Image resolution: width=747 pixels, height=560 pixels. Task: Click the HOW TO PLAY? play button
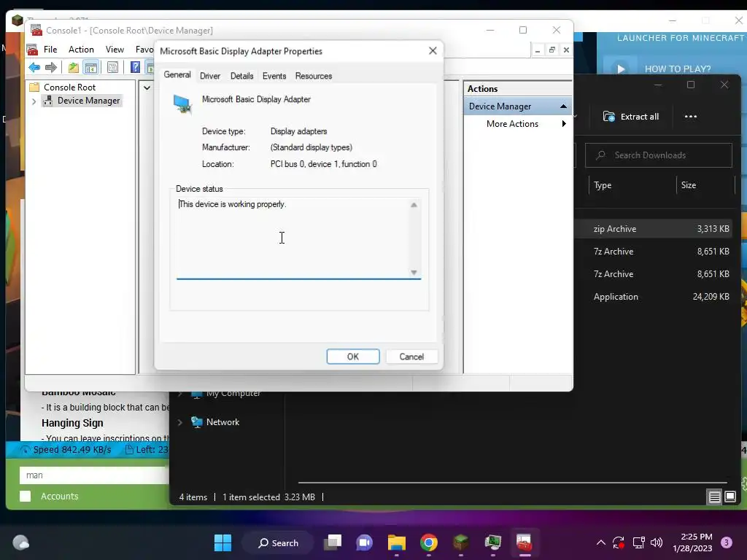click(621, 69)
